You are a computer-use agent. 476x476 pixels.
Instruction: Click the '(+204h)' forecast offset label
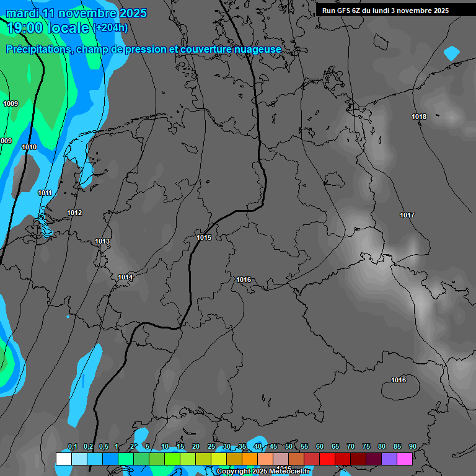click(x=110, y=28)
